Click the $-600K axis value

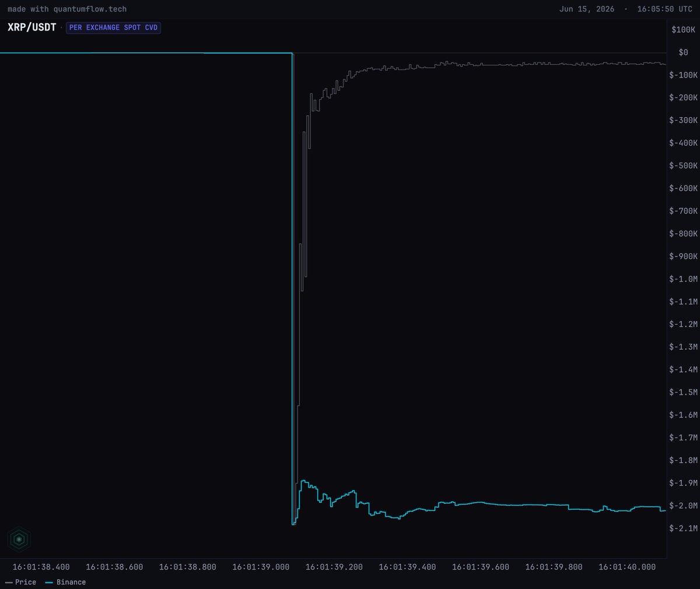(683, 188)
